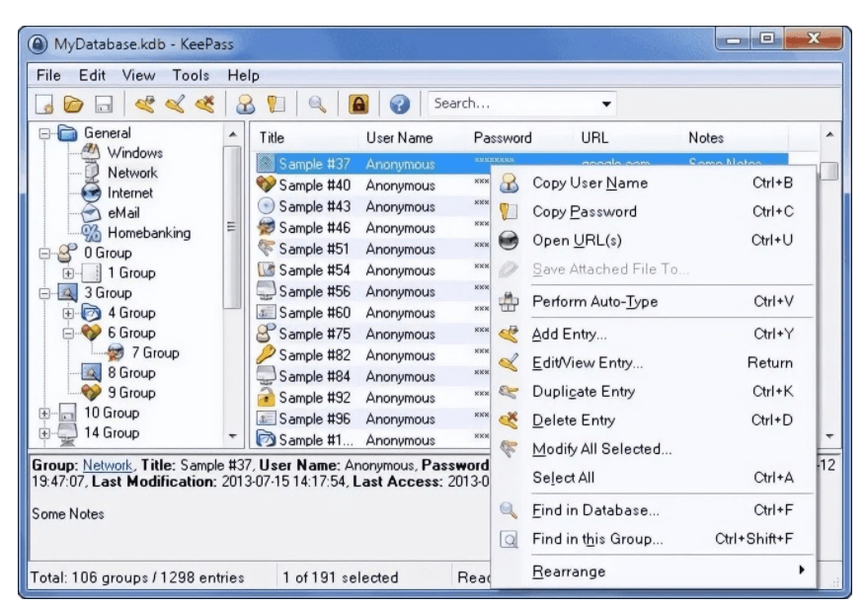Screen dimensions: 868x607
Task: Expand the 4 Group tree node
Action: [x=68, y=313]
